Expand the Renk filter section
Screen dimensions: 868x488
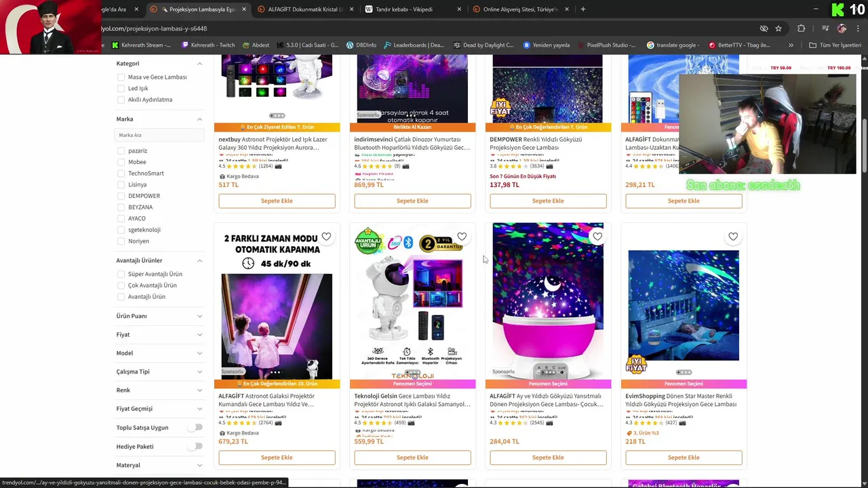159,390
